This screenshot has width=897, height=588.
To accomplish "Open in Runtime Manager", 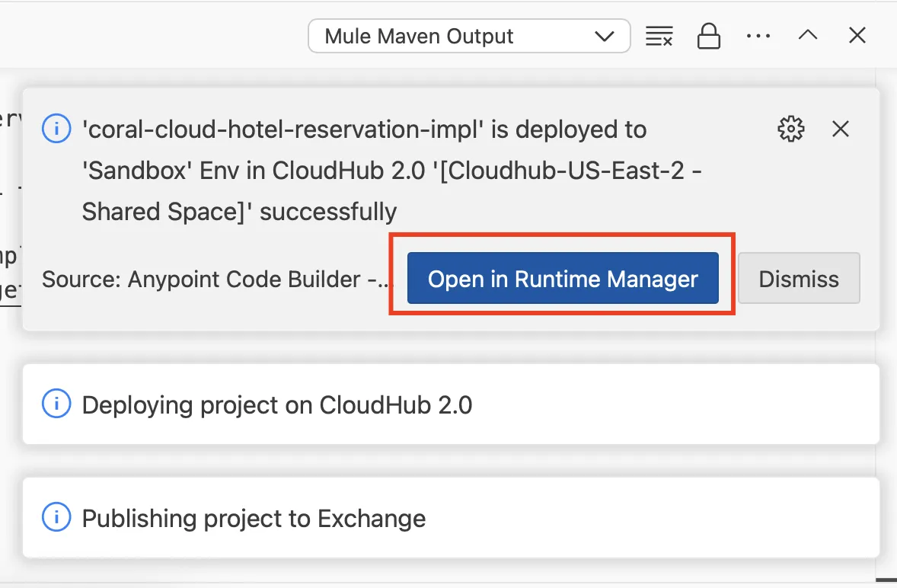I will [x=563, y=279].
